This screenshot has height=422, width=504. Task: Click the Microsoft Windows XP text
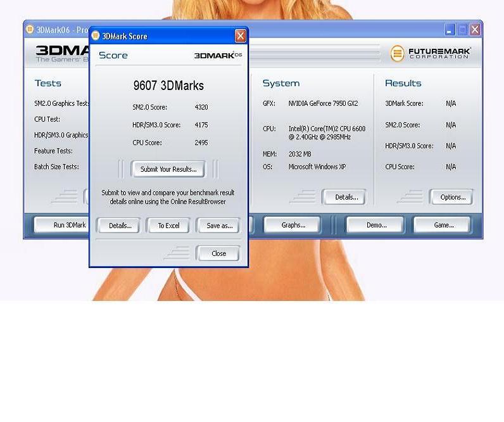(317, 167)
